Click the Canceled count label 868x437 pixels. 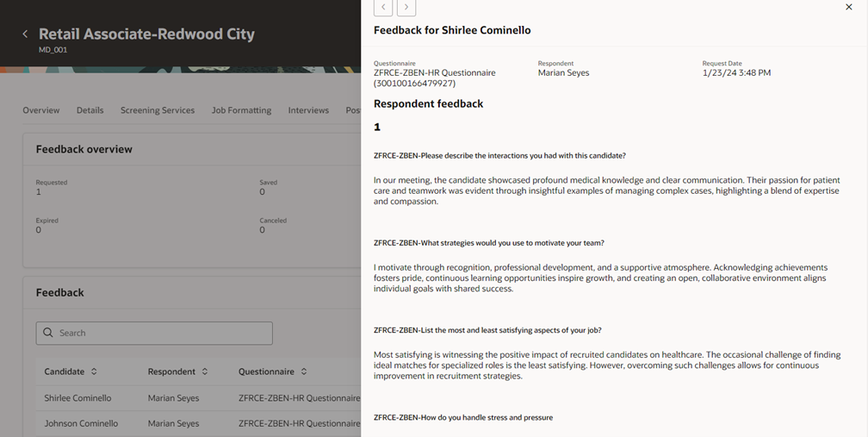pyautogui.click(x=273, y=221)
